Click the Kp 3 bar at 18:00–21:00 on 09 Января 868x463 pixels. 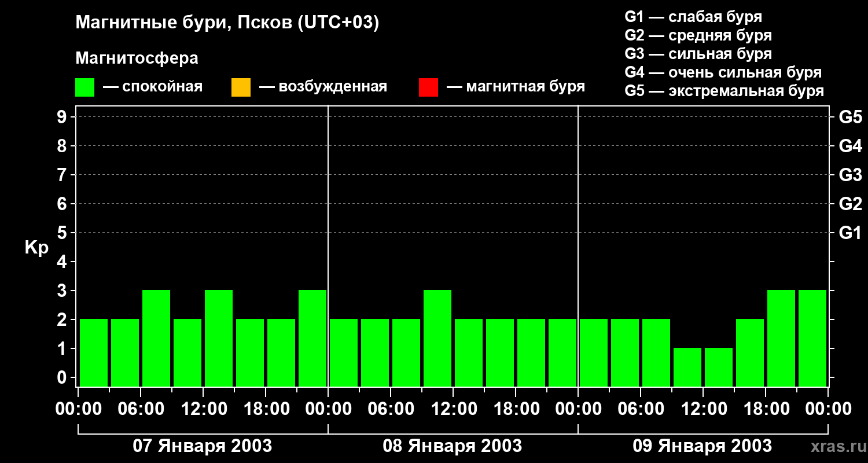point(781,338)
